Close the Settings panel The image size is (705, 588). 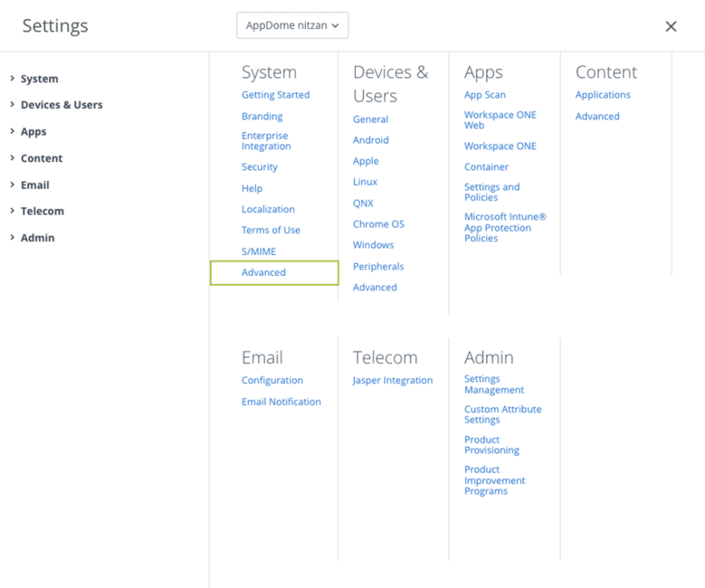tap(671, 25)
